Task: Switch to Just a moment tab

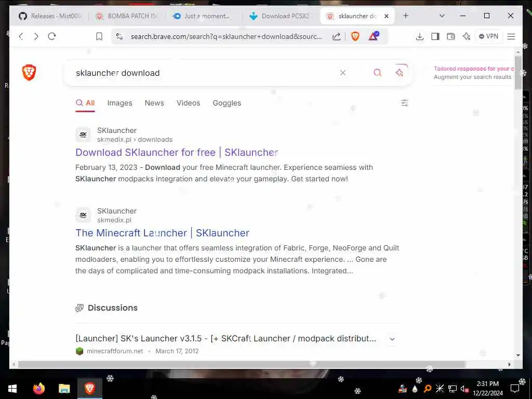Action: tap(204, 16)
